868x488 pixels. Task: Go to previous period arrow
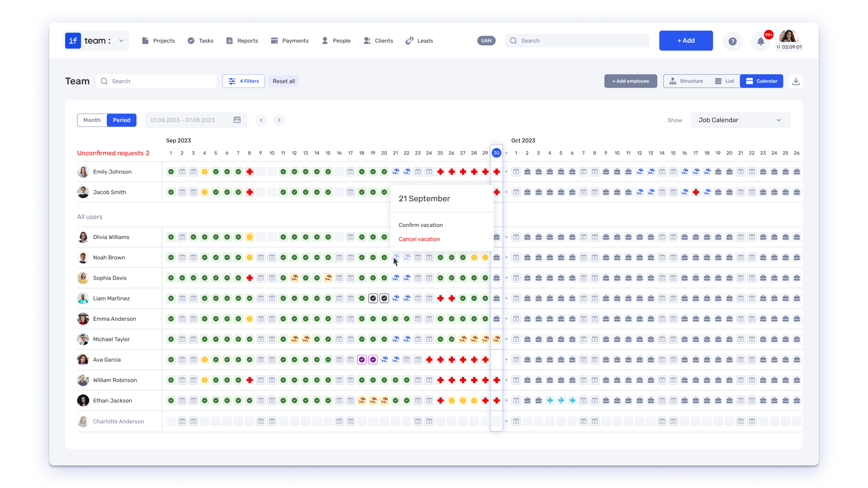[x=261, y=120]
